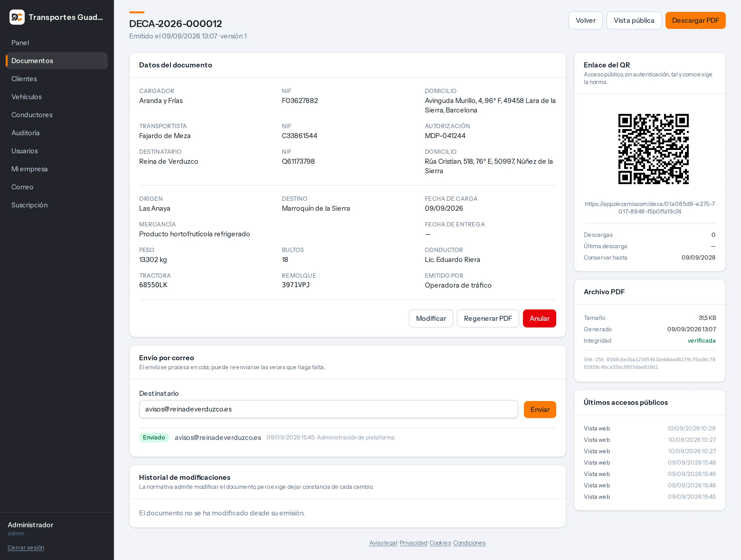Click the Modificar button

(430, 318)
